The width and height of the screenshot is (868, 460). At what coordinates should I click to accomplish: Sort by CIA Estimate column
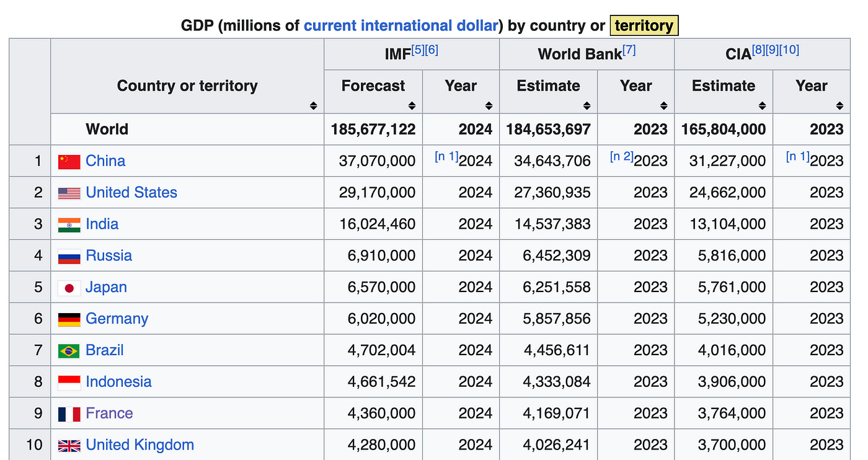762,106
